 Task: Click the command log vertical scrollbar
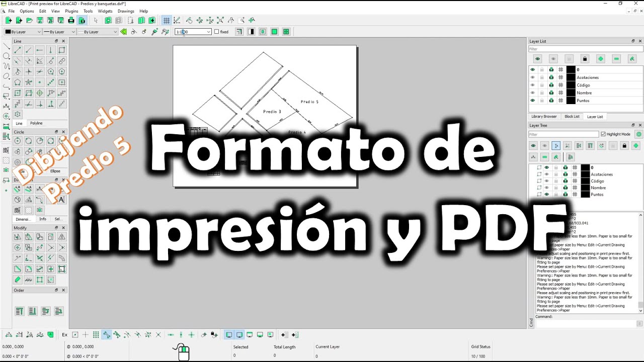pyautogui.click(x=640, y=262)
